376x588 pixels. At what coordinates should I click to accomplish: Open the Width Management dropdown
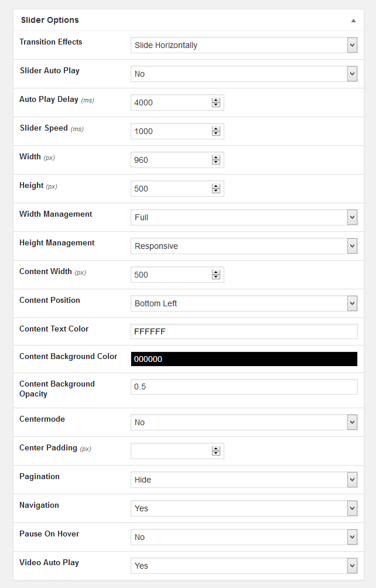coord(244,217)
